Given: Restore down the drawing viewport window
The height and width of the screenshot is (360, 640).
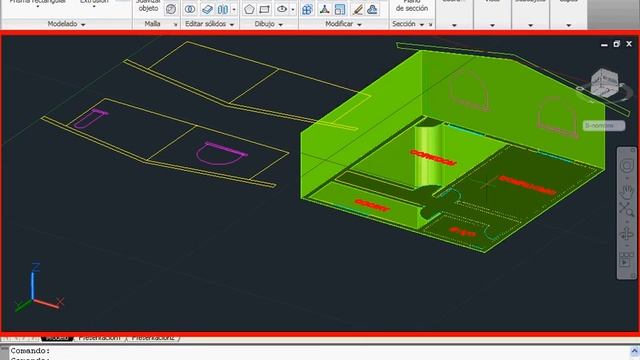Looking at the screenshot, I should coord(616,44).
